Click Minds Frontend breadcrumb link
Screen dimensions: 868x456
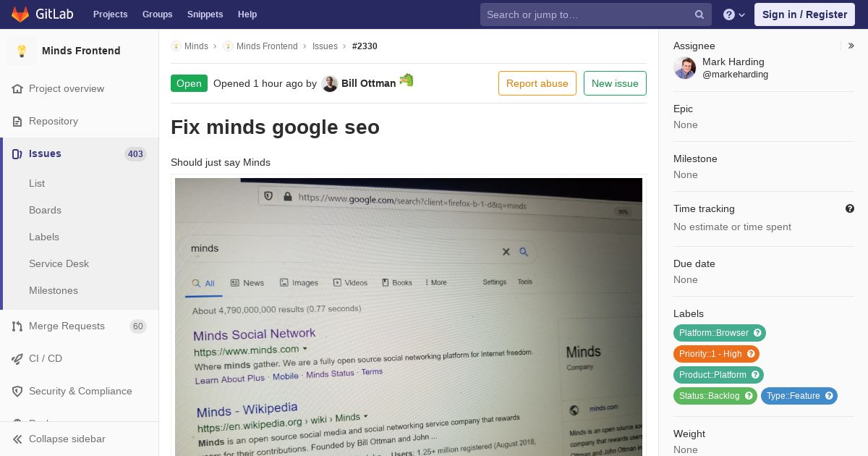click(x=267, y=46)
